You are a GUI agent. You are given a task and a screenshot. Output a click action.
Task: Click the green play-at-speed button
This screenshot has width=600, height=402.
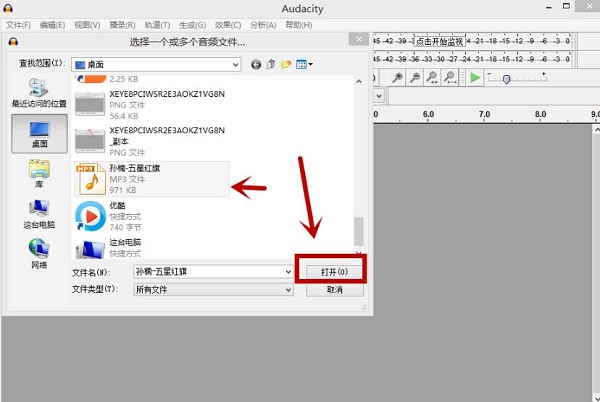(x=476, y=78)
